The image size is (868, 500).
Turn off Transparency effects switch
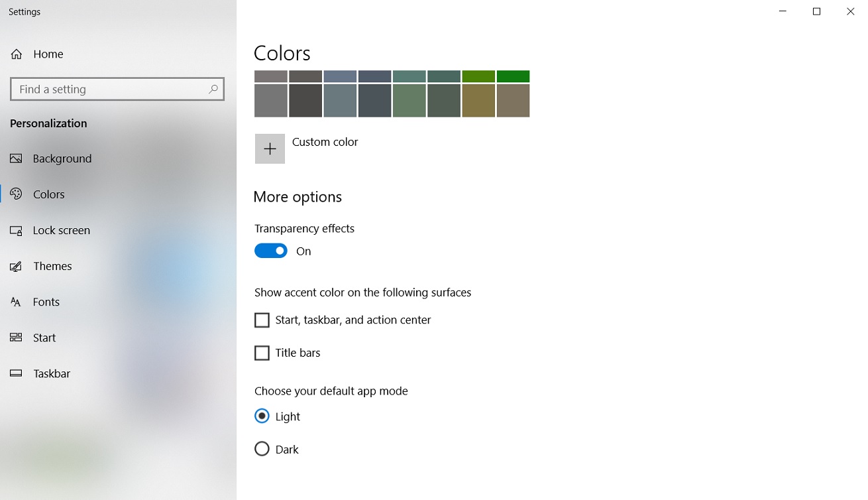tap(271, 251)
